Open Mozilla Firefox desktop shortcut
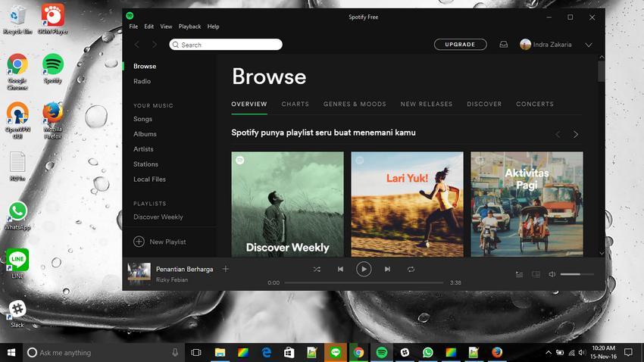Viewport: 644px width, 362px height. tap(52, 120)
